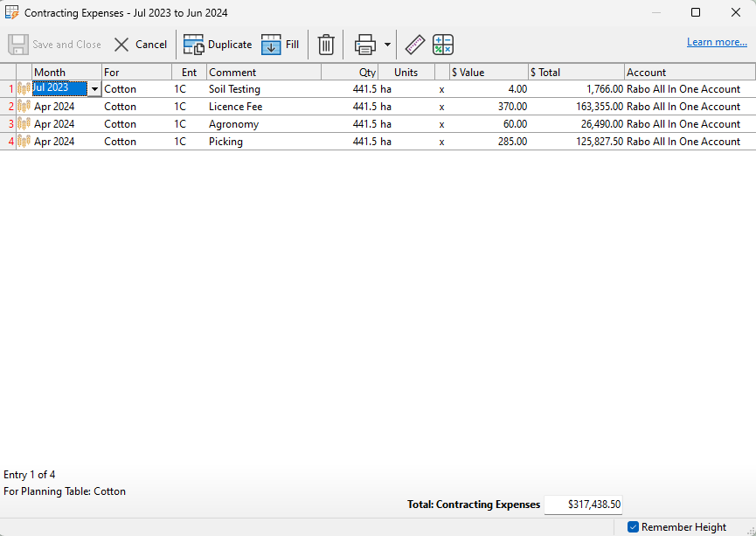Click the Fill down icon

coord(271,44)
